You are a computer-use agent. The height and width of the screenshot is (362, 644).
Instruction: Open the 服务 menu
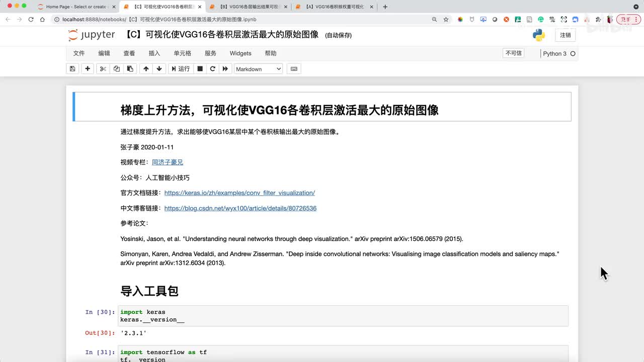pyautogui.click(x=210, y=53)
